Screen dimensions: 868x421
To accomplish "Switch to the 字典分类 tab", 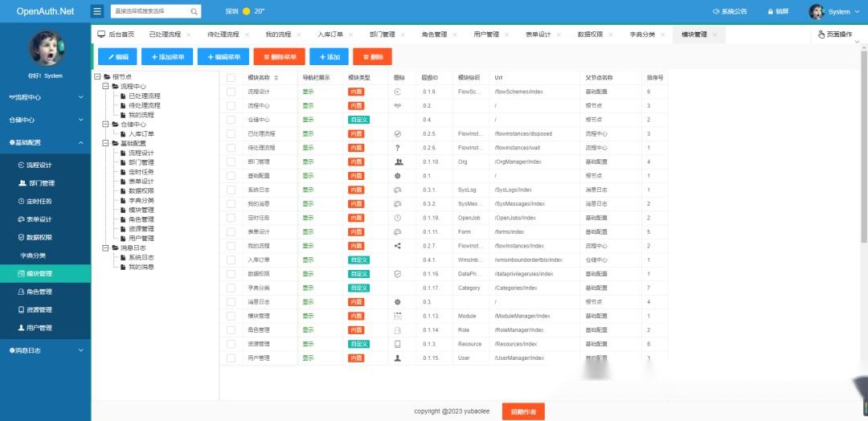I will tap(642, 35).
